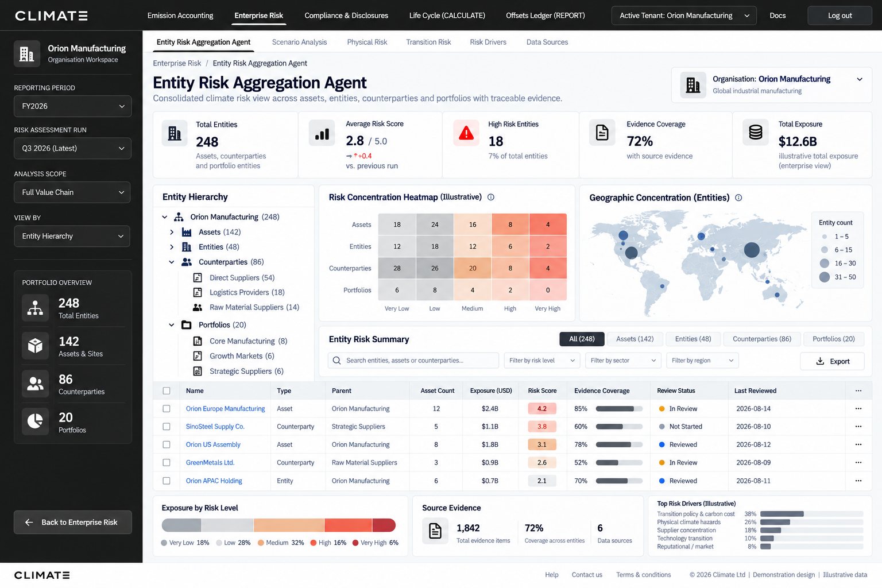Click the Organisation selector building icon
The width and height of the screenshot is (882, 588).
(x=693, y=85)
